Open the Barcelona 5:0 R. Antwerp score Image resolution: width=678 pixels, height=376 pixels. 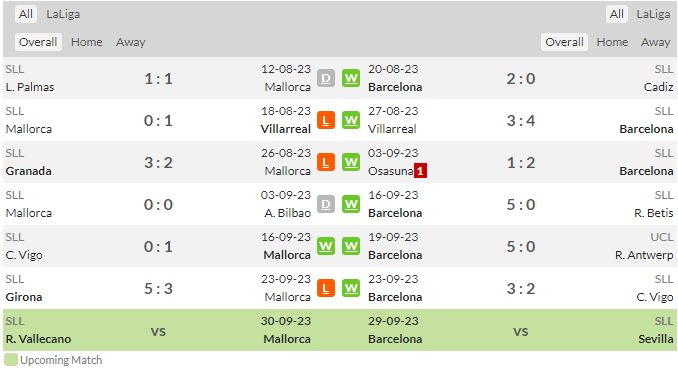[521, 246]
